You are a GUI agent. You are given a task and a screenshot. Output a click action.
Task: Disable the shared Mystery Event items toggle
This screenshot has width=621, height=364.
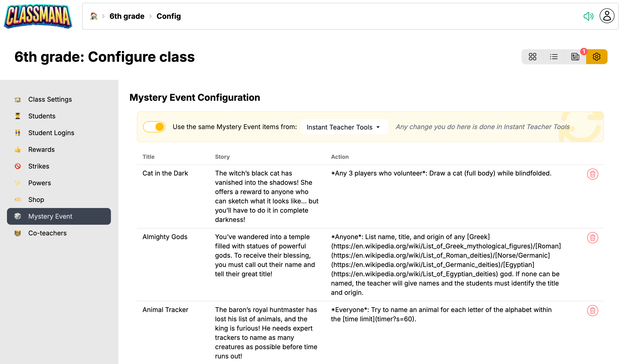(154, 127)
